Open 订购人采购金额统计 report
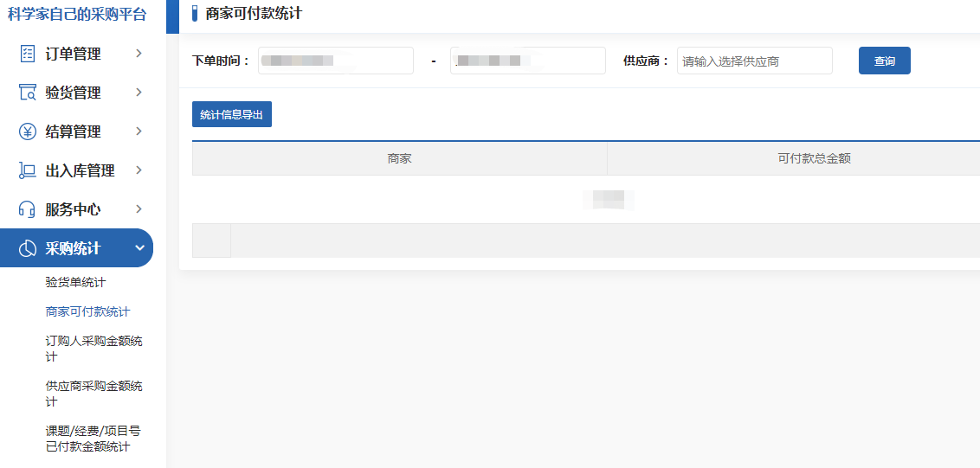 point(93,349)
